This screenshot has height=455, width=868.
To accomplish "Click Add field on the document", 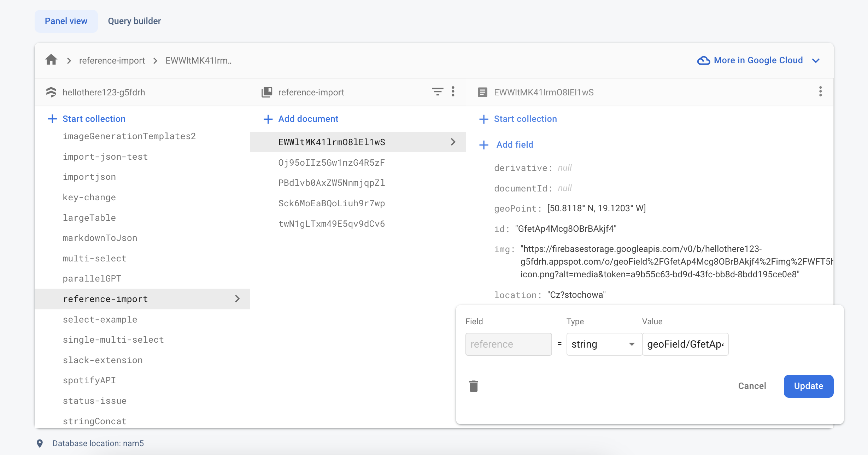I will point(515,144).
